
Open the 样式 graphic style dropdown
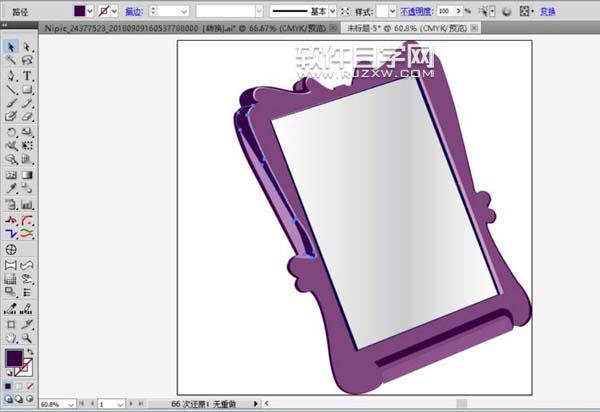point(392,11)
